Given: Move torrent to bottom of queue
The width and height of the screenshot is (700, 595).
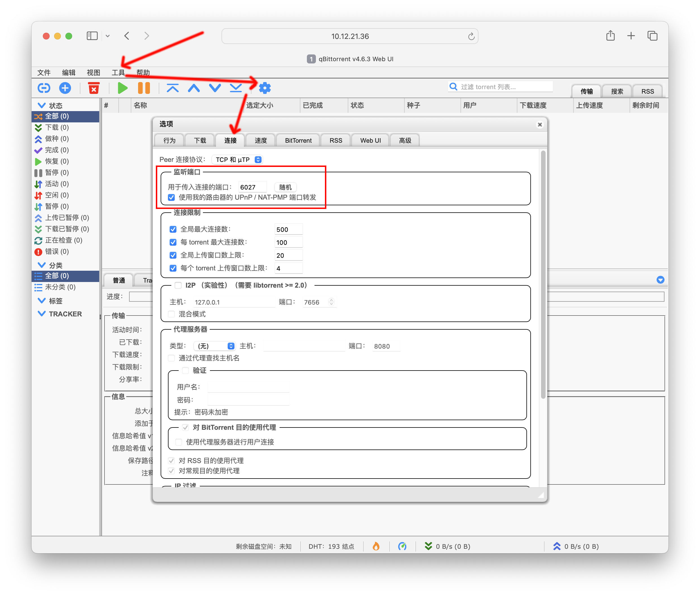Looking at the screenshot, I should click(x=236, y=88).
